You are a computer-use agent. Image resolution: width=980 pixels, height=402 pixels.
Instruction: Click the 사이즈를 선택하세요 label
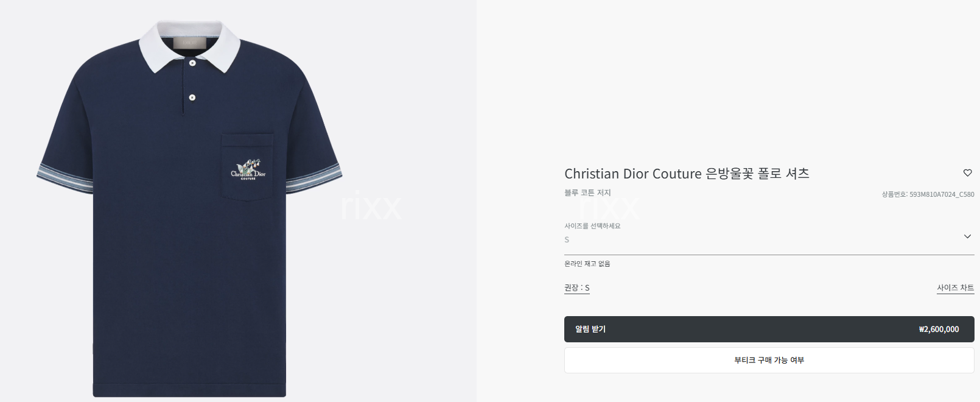[x=592, y=226]
